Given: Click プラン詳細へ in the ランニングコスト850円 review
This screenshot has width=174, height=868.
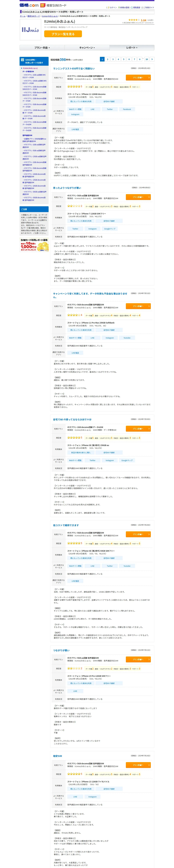Looking at the screenshot, I should tap(138, 78).
